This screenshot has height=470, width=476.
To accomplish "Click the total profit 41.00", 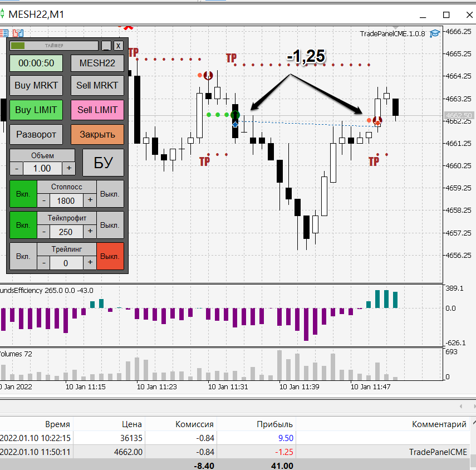I will point(282,466).
